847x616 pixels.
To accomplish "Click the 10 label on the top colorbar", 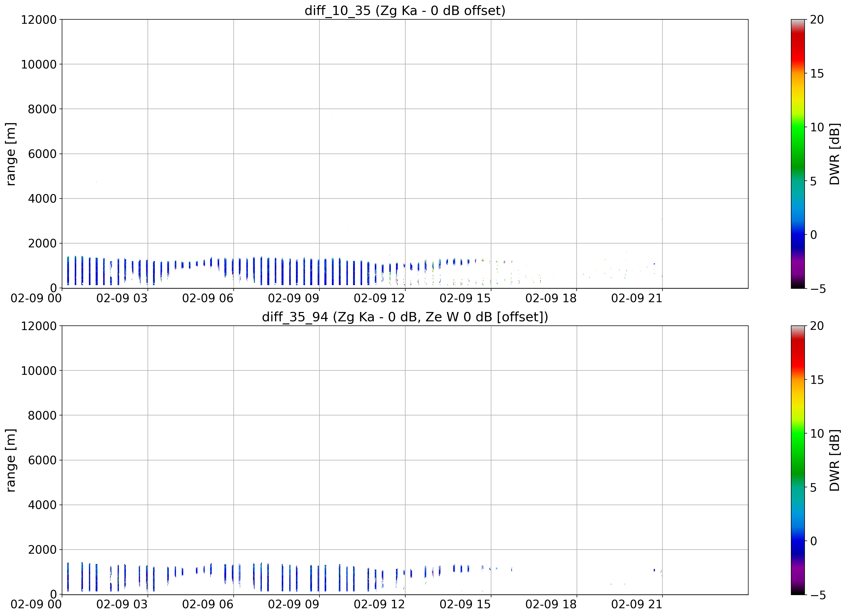I will click(817, 127).
